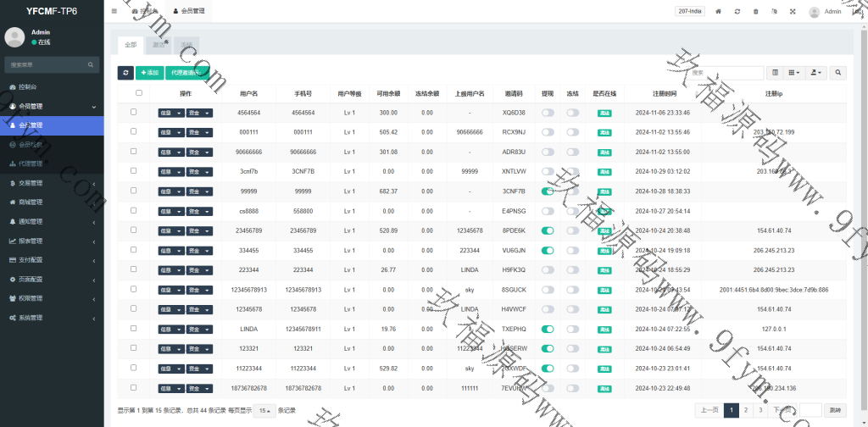Screen dimensions: 868x427
Task: Select the checkbox for user 4564564
Action: (133, 112)
